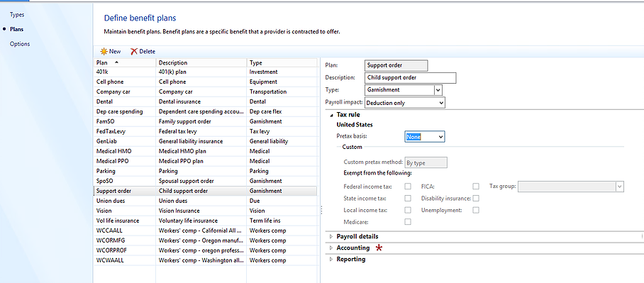Screen dimensions: 644x283
Task: Click the sort arrow on Plan column
Action: pos(116,62)
